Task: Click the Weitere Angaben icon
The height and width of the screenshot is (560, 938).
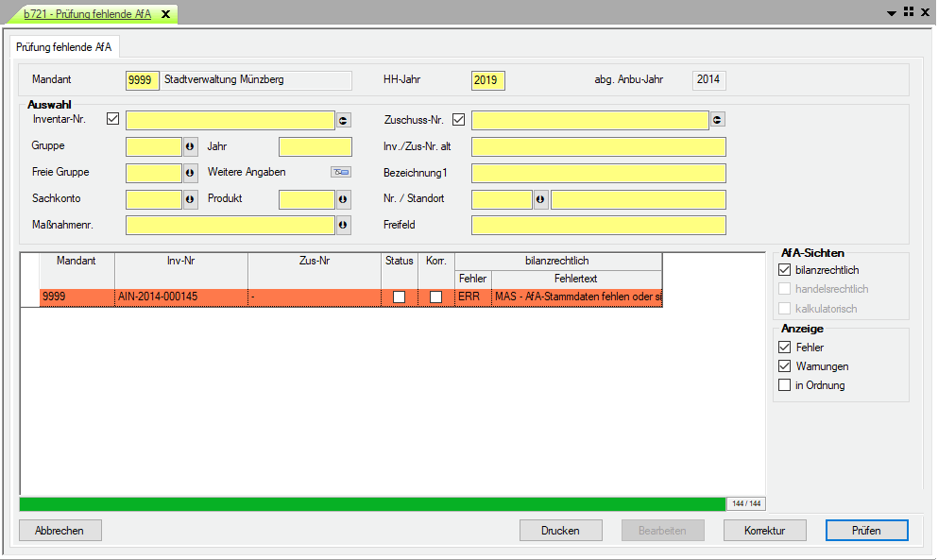Action: tap(340, 172)
